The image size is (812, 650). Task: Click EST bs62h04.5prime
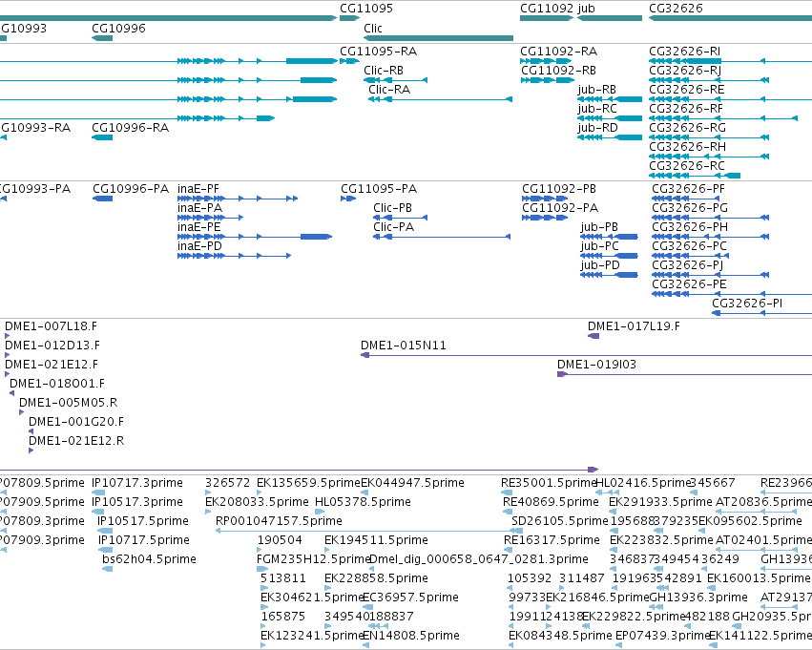pos(149,559)
